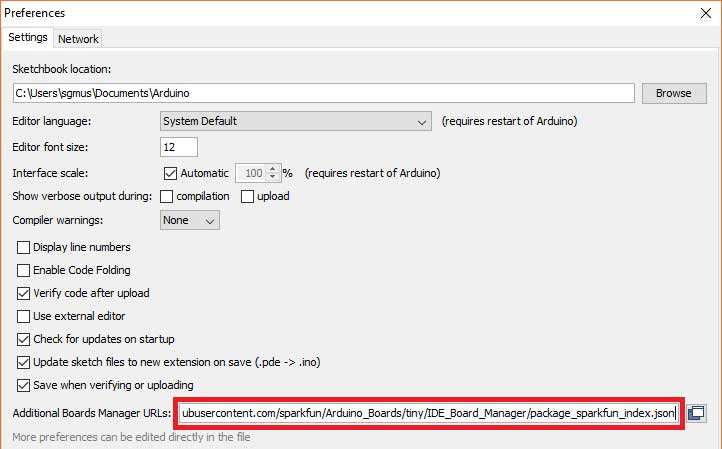This screenshot has width=722, height=449.
Task: Uncheck Save when verifying or uploading
Action: click(x=24, y=385)
